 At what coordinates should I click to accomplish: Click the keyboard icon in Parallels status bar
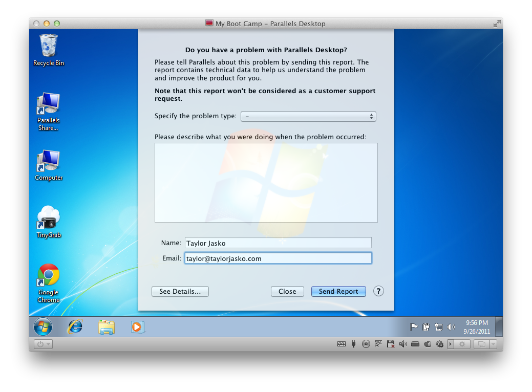click(342, 344)
